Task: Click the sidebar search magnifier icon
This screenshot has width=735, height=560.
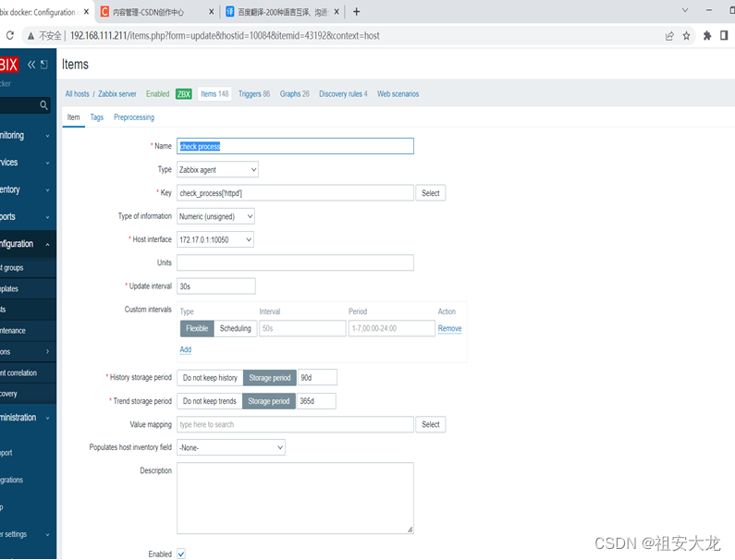Action: click(43, 105)
